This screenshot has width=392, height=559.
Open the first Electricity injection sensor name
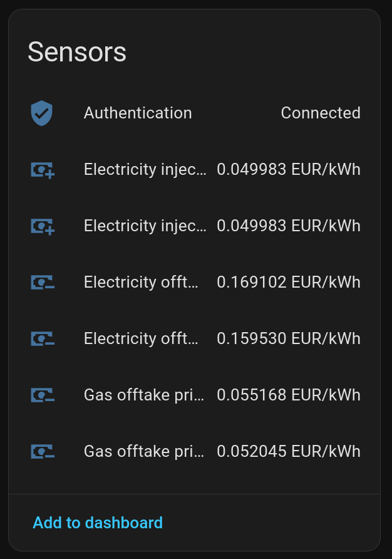click(145, 170)
